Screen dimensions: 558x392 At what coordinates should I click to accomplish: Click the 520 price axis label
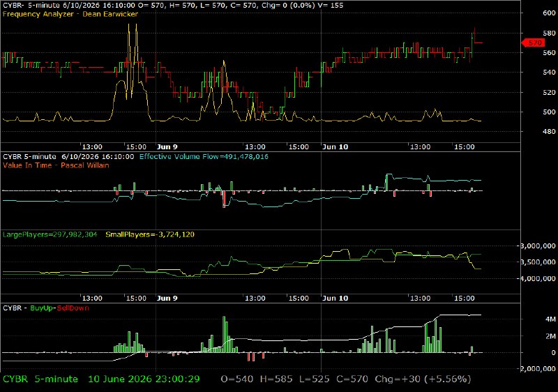coord(549,93)
